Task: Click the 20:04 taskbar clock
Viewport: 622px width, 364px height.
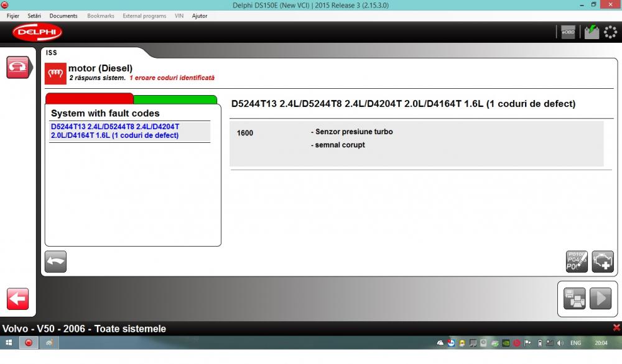Action: 601,343
